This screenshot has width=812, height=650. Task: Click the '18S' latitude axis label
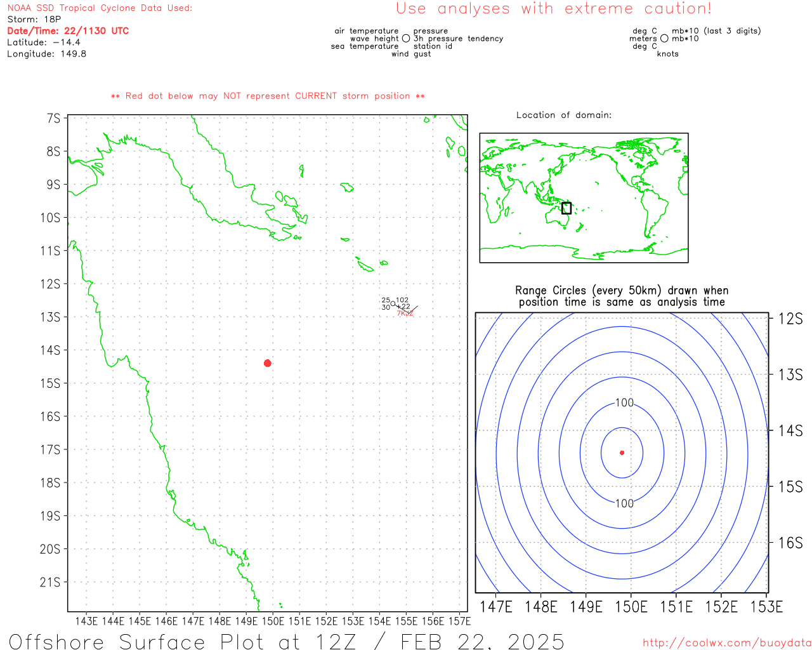(51, 482)
